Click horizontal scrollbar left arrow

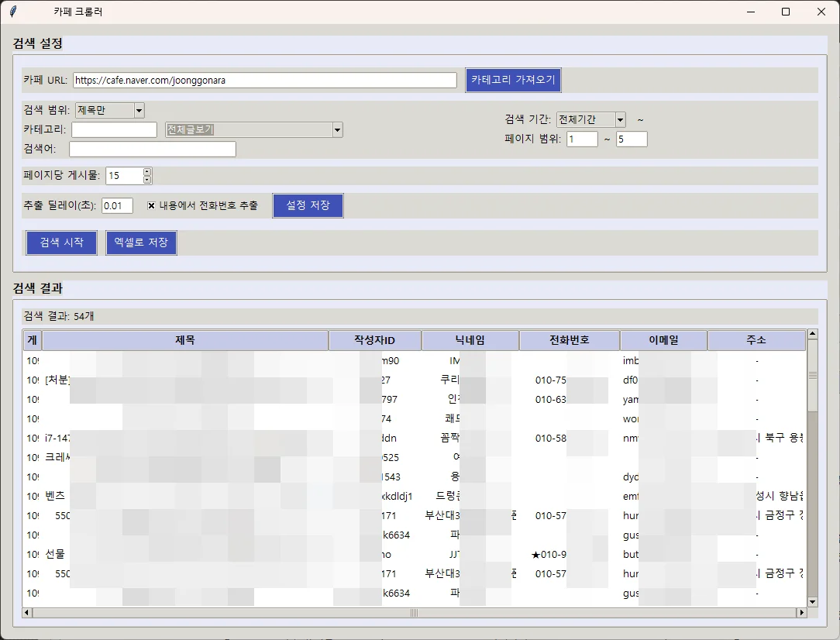click(x=27, y=612)
